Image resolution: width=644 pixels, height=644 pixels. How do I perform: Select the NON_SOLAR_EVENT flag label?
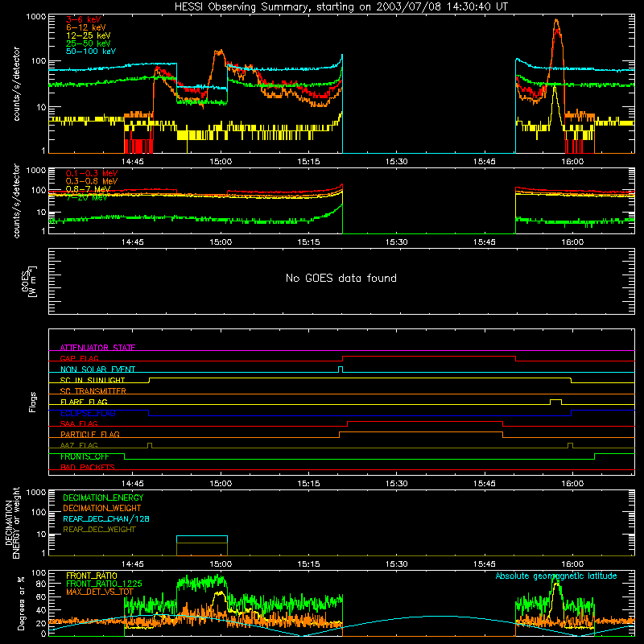pyautogui.click(x=97, y=369)
